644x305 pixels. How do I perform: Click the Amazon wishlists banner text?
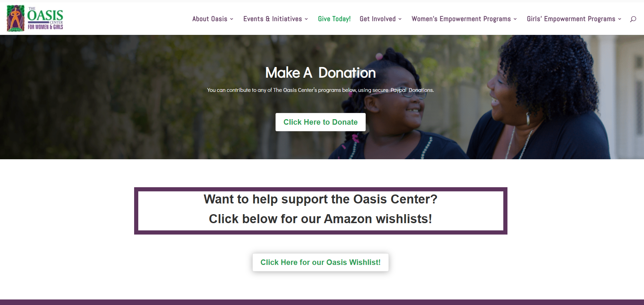tap(320, 209)
